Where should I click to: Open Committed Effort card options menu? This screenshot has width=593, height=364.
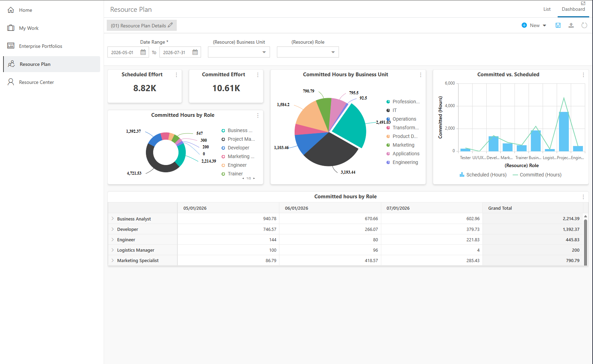tap(258, 75)
